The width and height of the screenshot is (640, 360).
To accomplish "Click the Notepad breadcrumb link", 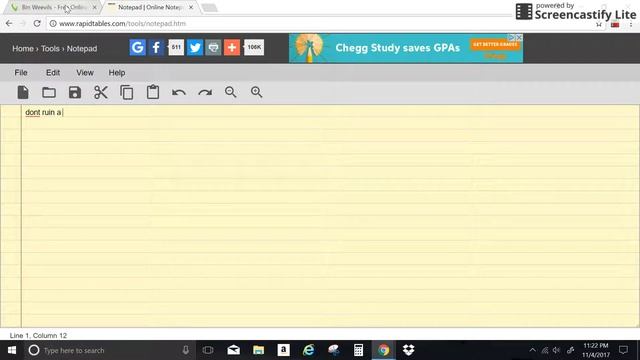I will coord(82,49).
